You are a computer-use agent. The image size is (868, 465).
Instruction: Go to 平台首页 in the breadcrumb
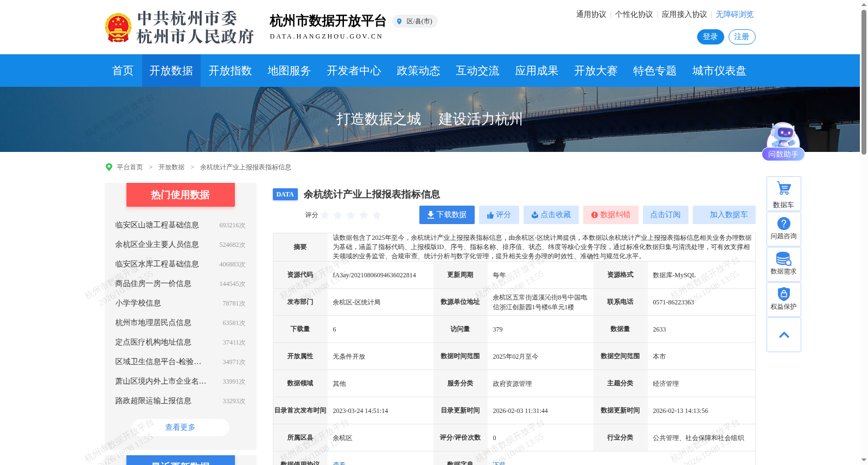pyautogui.click(x=130, y=167)
